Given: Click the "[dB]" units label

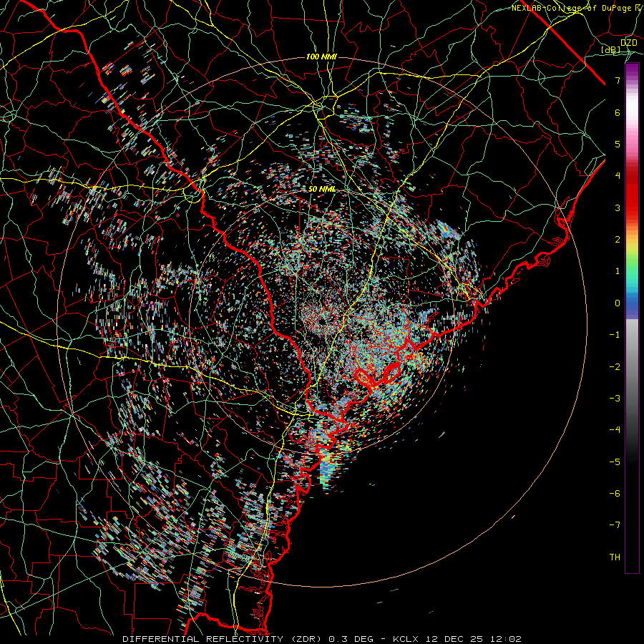Looking at the screenshot, I should [x=611, y=49].
